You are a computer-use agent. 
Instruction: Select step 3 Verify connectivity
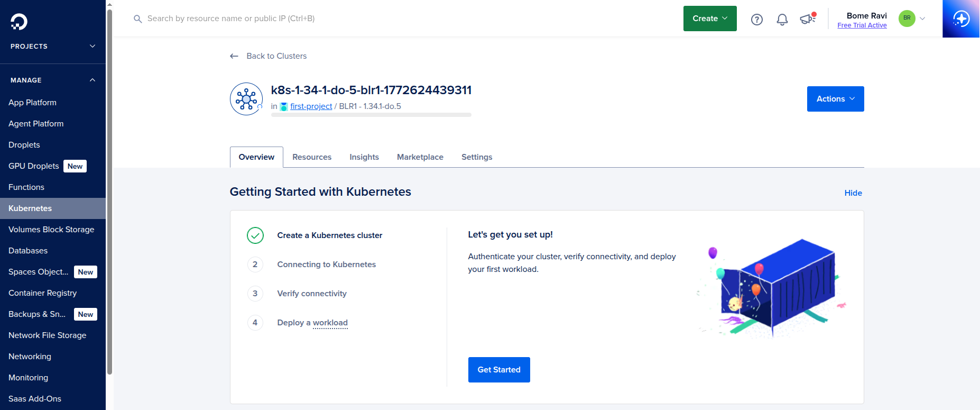tap(312, 294)
